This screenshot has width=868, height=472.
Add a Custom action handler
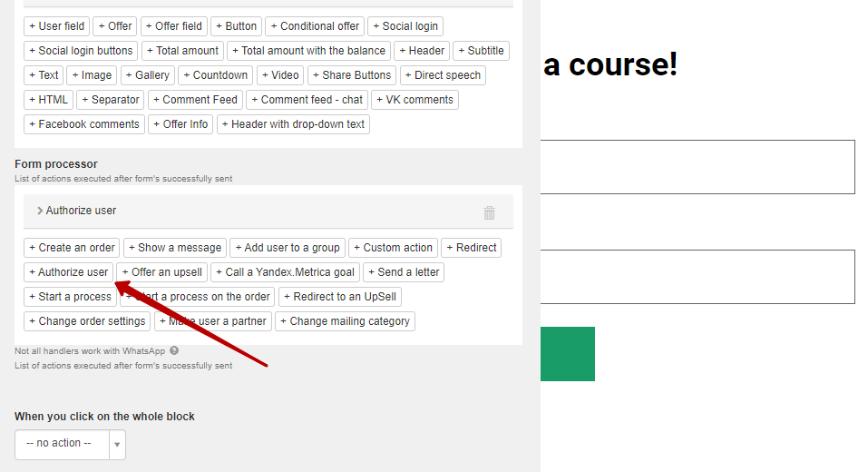[x=393, y=248]
